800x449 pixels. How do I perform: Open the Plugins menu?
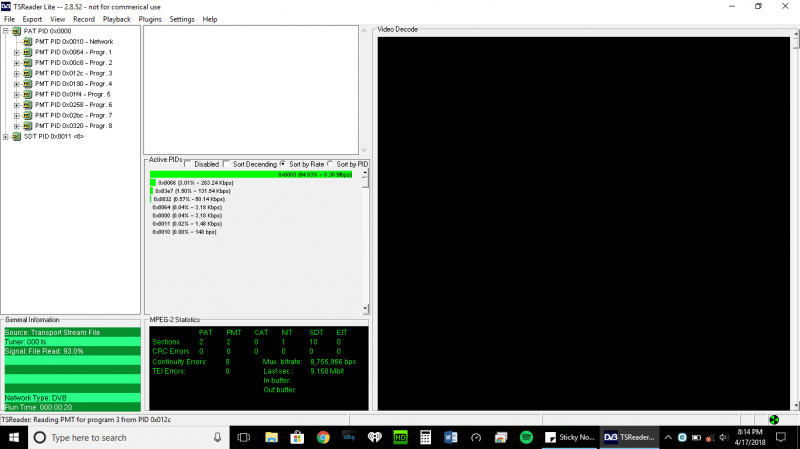[x=150, y=19]
